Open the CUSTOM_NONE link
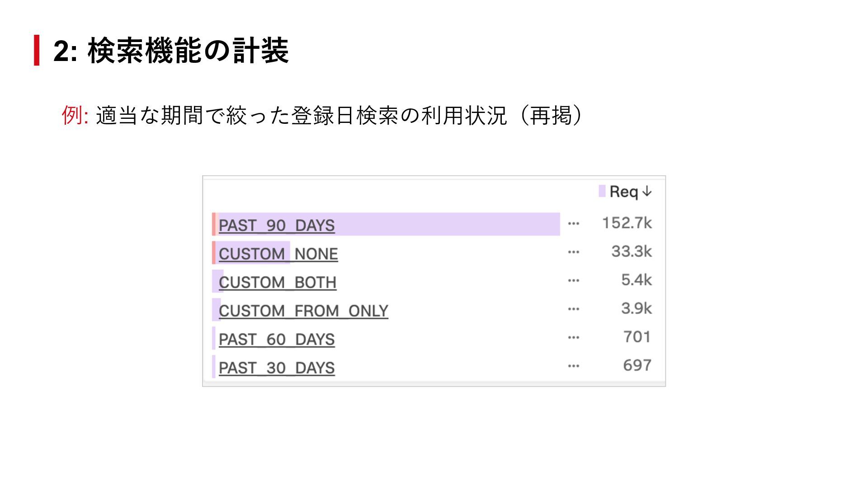The height and width of the screenshot is (488, 868). 278,253
